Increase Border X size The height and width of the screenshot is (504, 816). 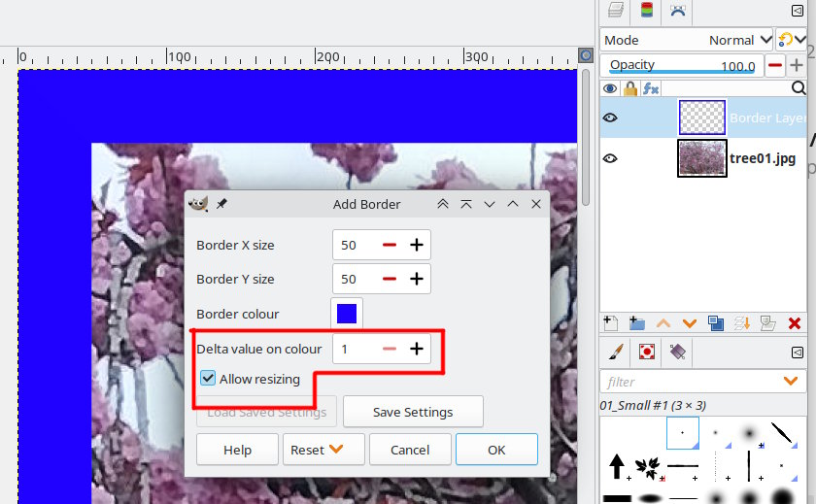tap(417, 245)
